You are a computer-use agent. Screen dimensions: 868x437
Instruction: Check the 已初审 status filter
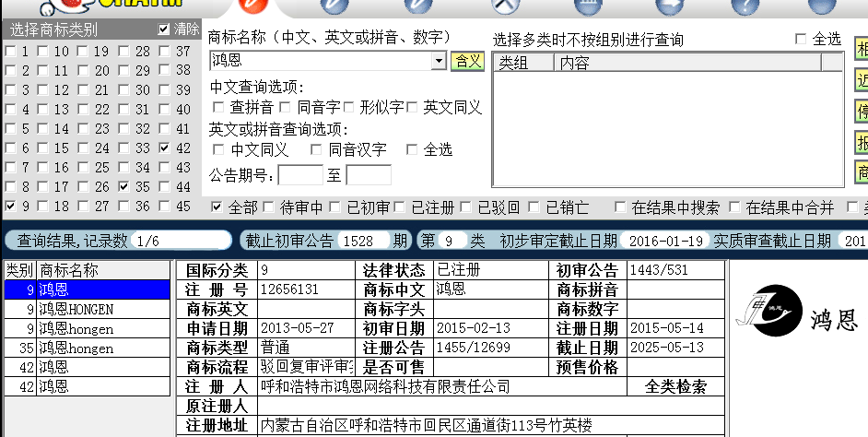click(x=334, y=207)
